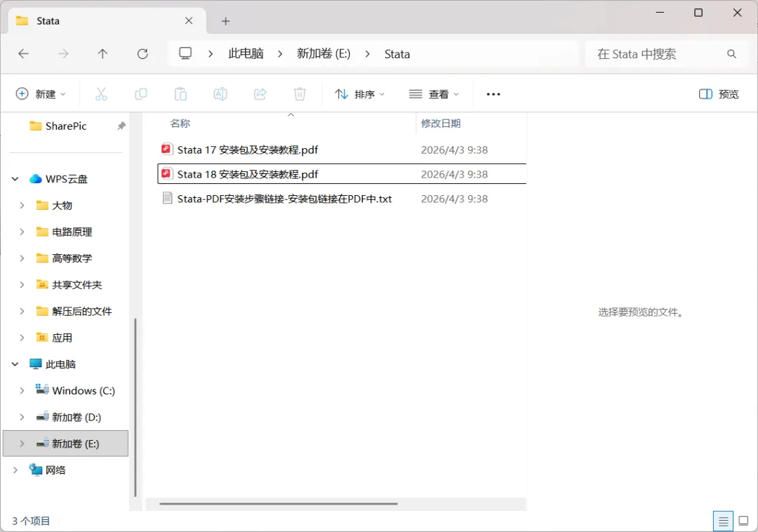This screenshot has height=532, width=758.
Task: Select Stata 17 安装包及安装教程.pdf
Action: pyautogui.click(x=342, y=149)
